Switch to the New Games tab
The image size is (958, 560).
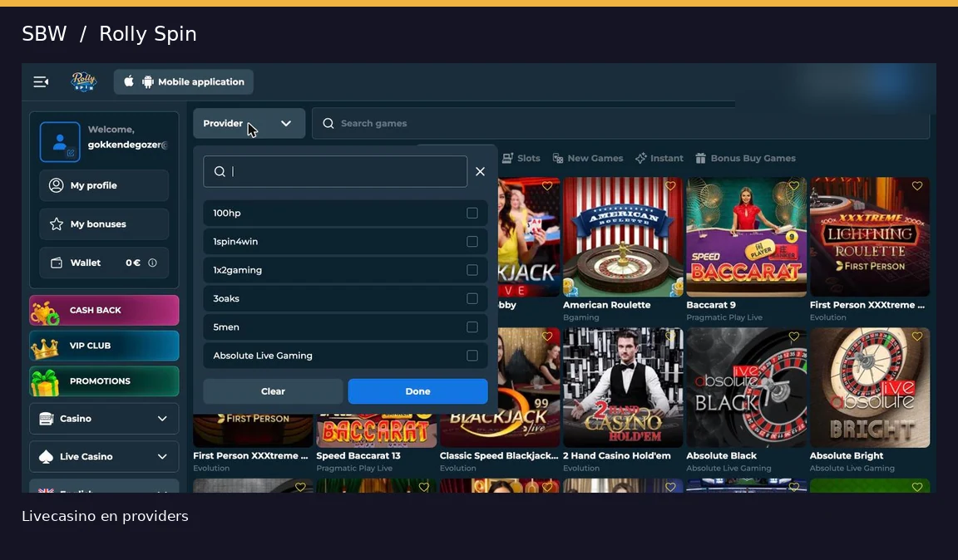(588, 158)
